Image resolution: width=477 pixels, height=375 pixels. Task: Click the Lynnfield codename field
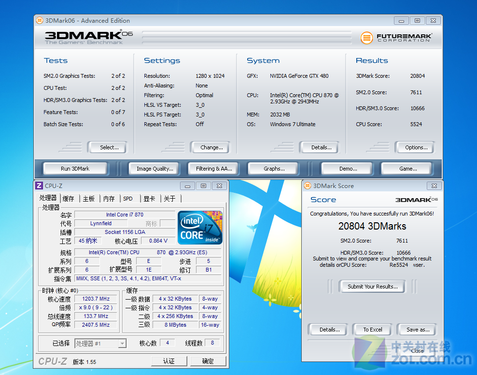[101, 223]
